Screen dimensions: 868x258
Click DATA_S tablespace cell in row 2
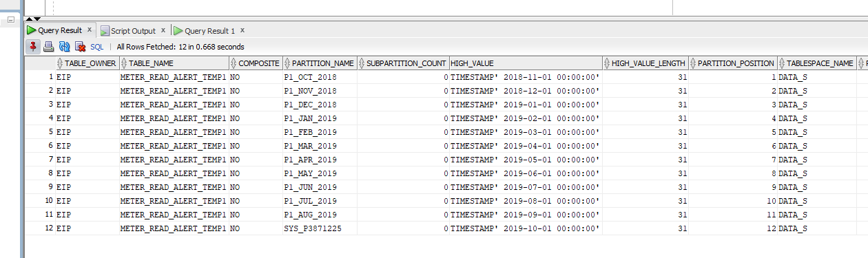pos(817,91)
